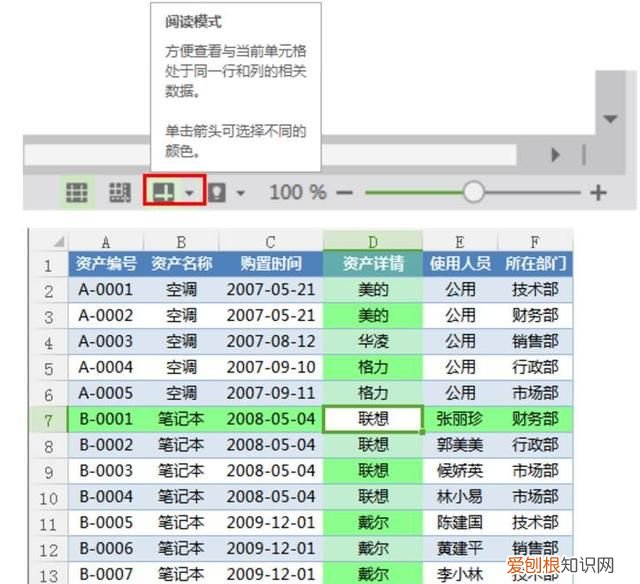Open reading mode color dropdown arrow
Screen dimensions: 640x584
(x=189, y=193)
